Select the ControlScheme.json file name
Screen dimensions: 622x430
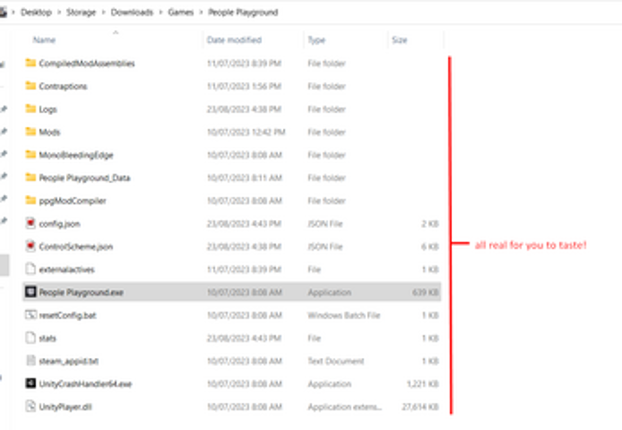click(76, 247)
